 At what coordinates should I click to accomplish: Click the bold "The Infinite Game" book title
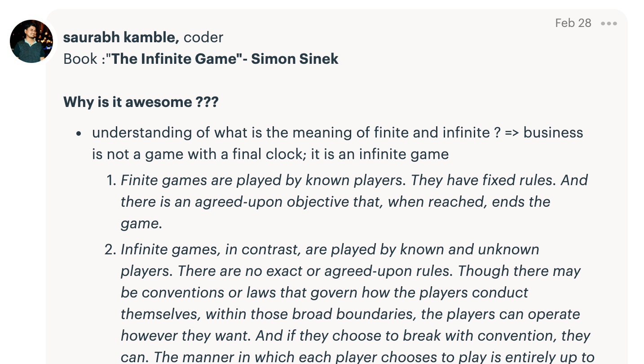pos(174,59)
